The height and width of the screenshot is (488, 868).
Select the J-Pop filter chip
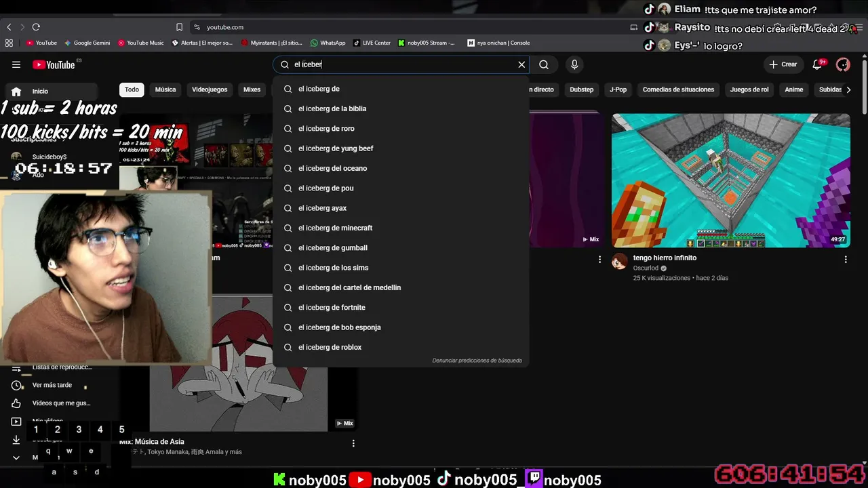618,89
